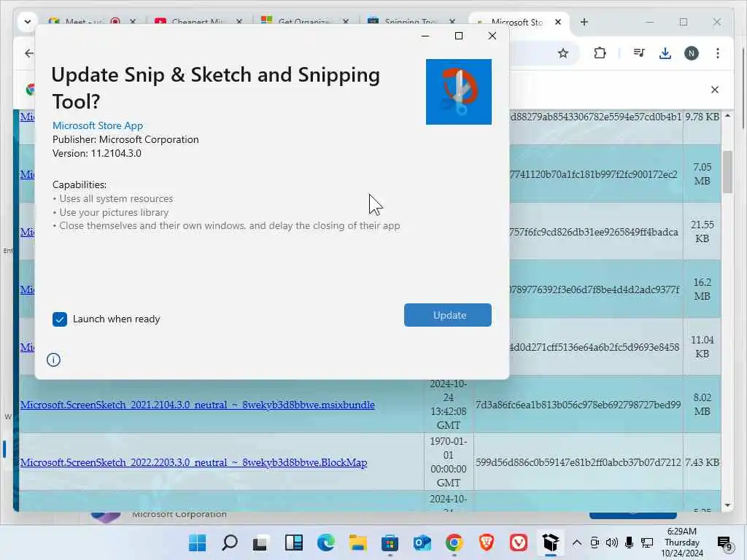This screenshot has width=747, height=560.
Task: Click webpage scrollbar up arrow
Action: tap(727, 116)
